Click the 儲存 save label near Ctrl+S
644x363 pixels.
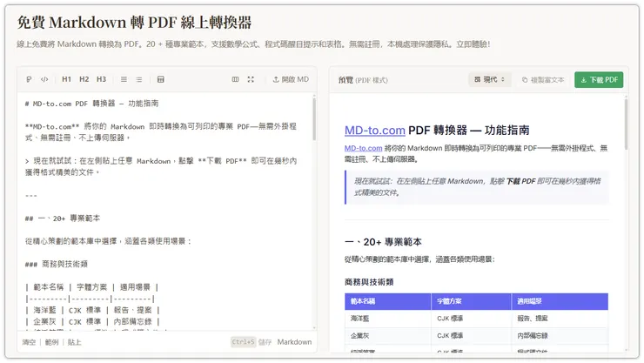265,342
